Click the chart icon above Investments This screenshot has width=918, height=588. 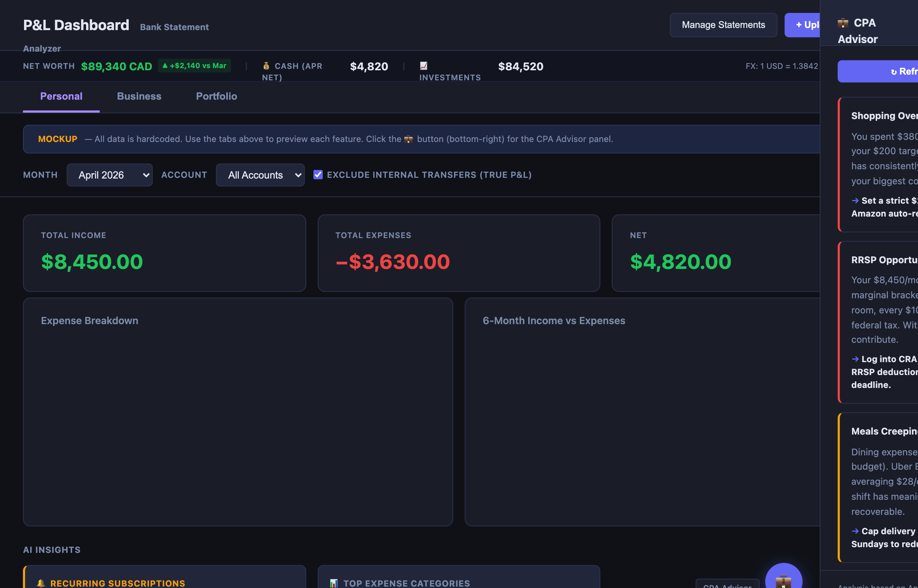[x=423, y=66]
